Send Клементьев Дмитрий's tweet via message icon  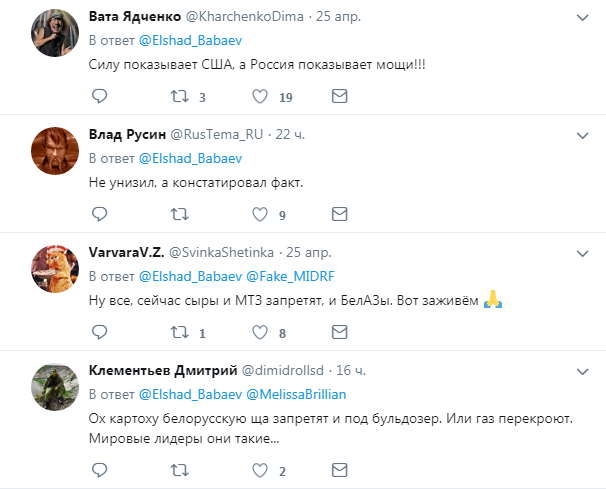pyautogui.click(x=339, y=470)
